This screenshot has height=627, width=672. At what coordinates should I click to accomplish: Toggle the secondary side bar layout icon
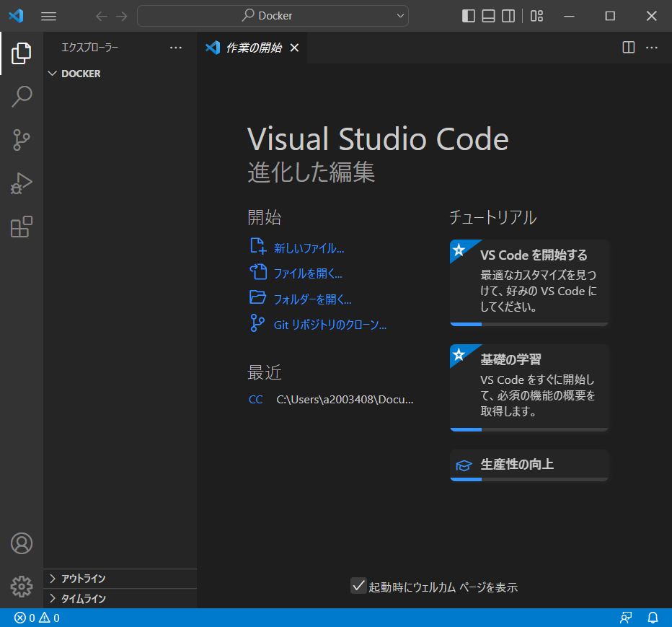click(x=509, y=17)
